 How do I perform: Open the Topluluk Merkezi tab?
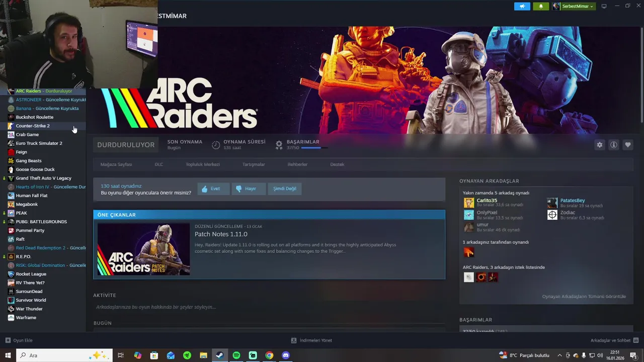tap(203, 164)
